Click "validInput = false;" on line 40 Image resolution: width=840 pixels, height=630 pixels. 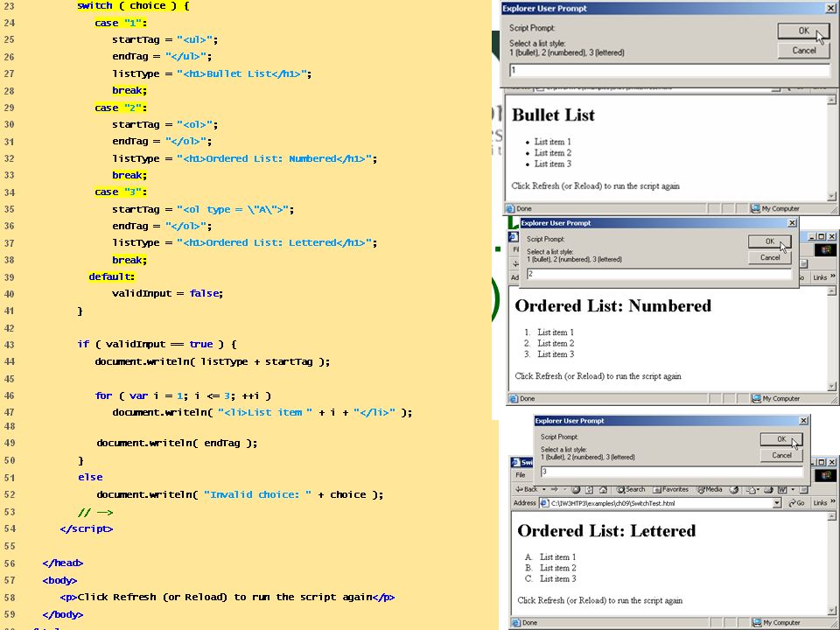(x=167, y=294)
